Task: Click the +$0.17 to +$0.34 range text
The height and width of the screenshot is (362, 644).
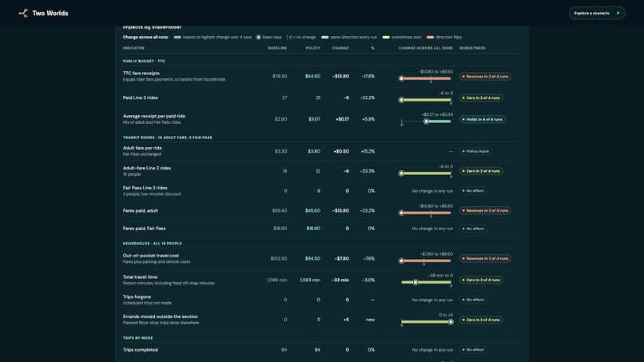Action: 437,114
